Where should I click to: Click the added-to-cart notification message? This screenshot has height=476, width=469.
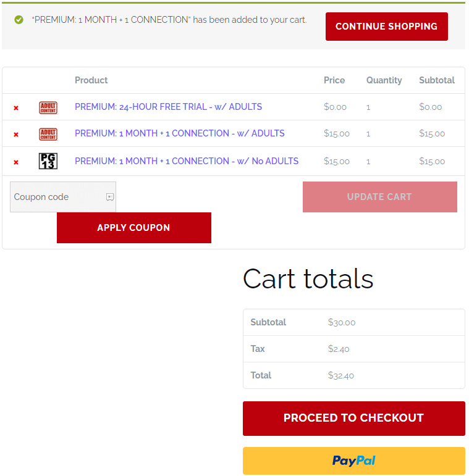(x=169, y=20)
